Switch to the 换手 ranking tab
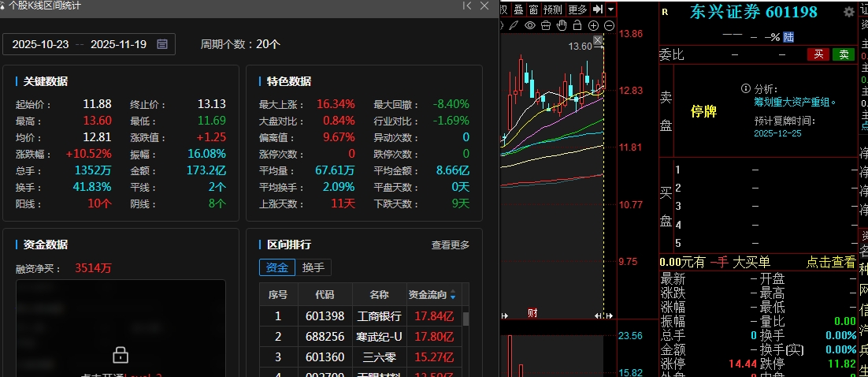Screen dimensions: 868x377 tap(313, 267)
